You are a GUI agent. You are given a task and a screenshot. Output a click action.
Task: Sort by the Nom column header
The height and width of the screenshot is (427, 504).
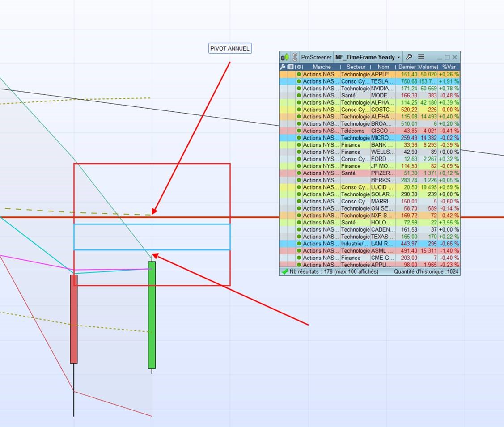(383, 67)
